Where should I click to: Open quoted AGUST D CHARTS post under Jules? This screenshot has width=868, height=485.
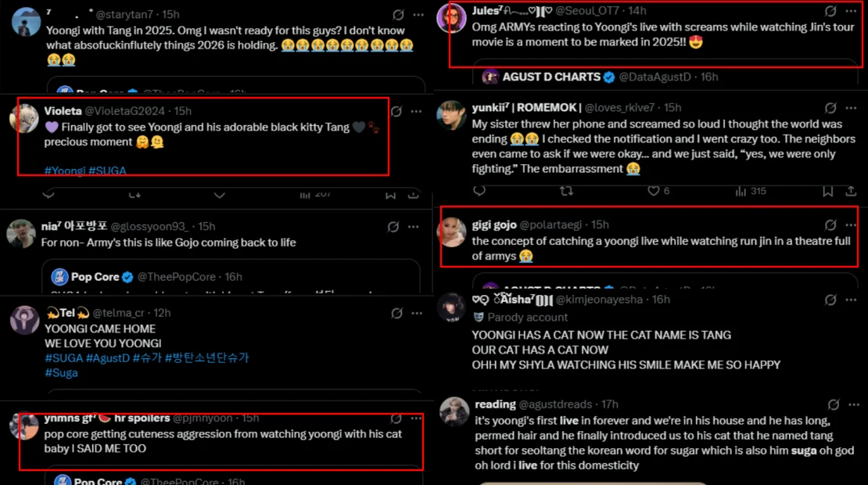(665, 77)
